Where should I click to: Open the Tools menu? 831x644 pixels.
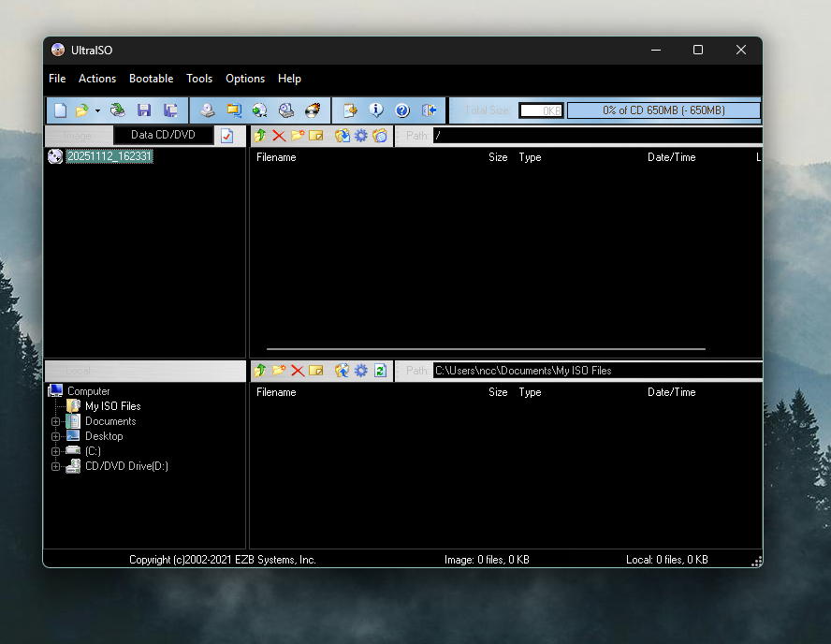tap(199, 79)
